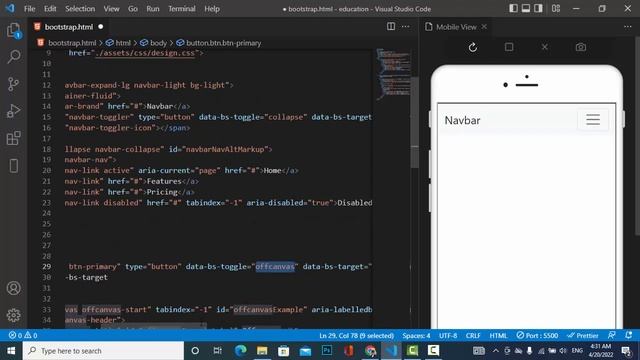Change line ending via CRLF
Screen dimensions: 640x360
(x=473, y=336)
